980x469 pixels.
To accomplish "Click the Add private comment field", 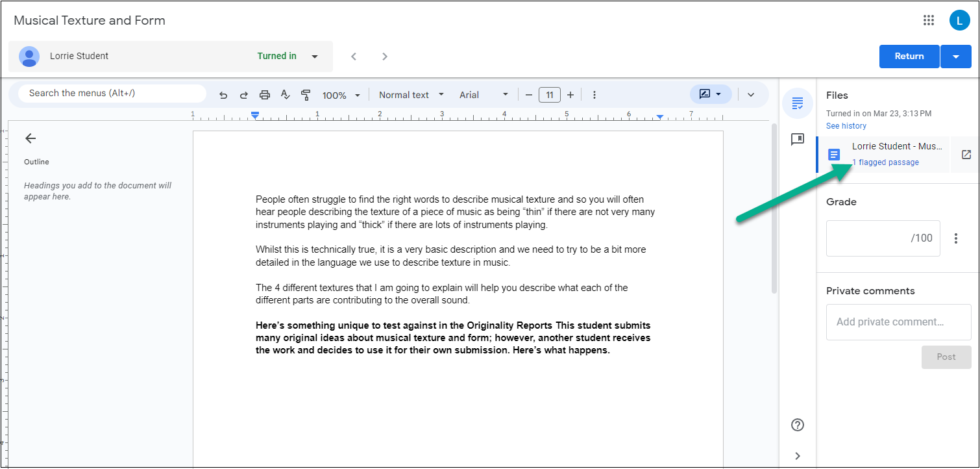I will click(898, 322).
